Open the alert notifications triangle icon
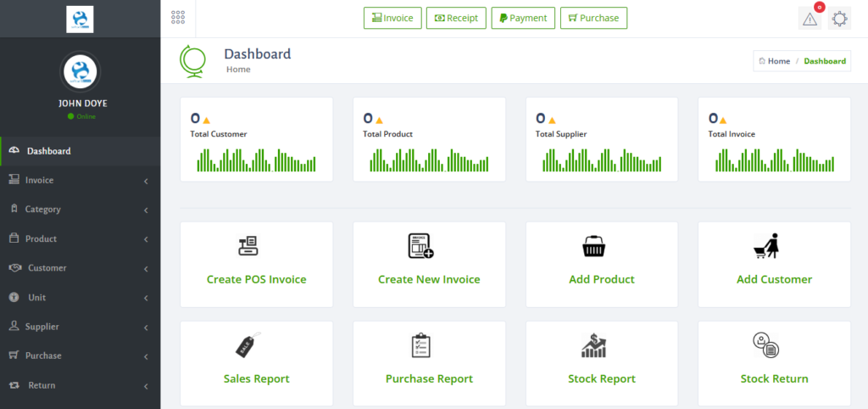Screen dimensions: 868x409 [x=810, y=19]
